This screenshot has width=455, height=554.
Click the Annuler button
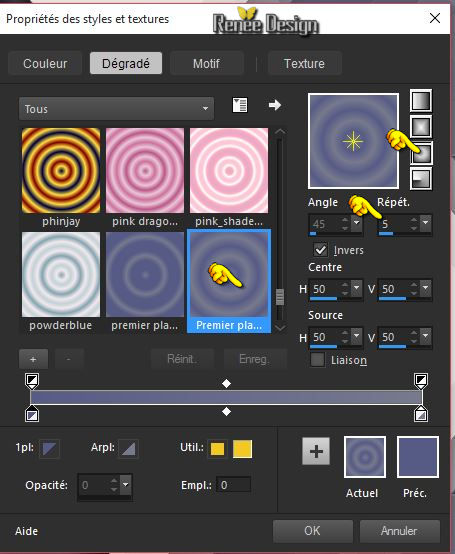click(400, 531)
